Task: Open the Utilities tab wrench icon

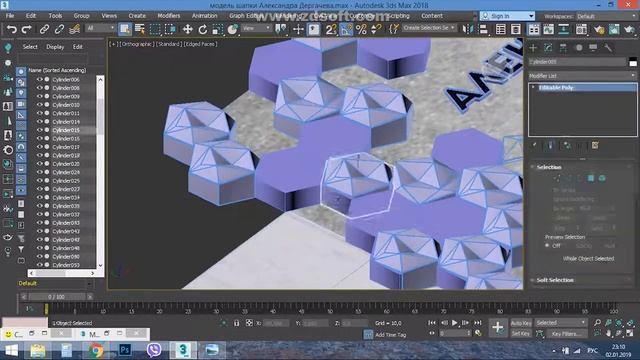Action: tap(608, 48)
